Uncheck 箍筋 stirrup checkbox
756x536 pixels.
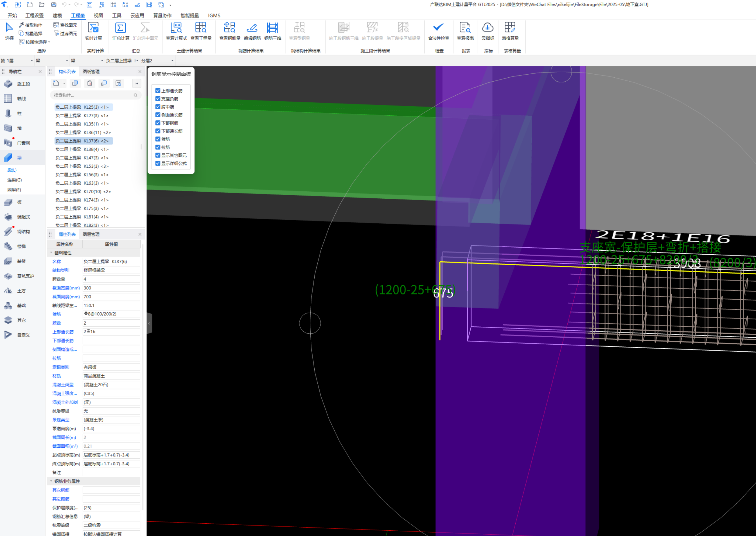pyautogui.click(x=158, y=139)
